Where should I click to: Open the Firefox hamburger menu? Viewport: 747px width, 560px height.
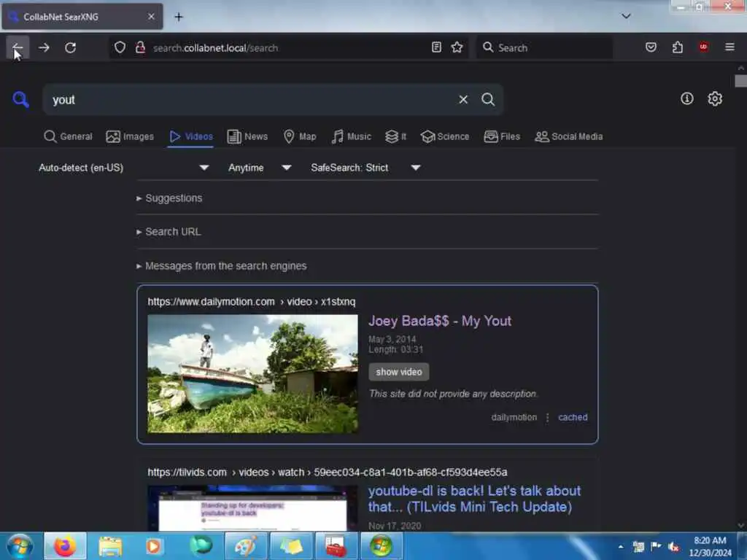tap(729, 47)
